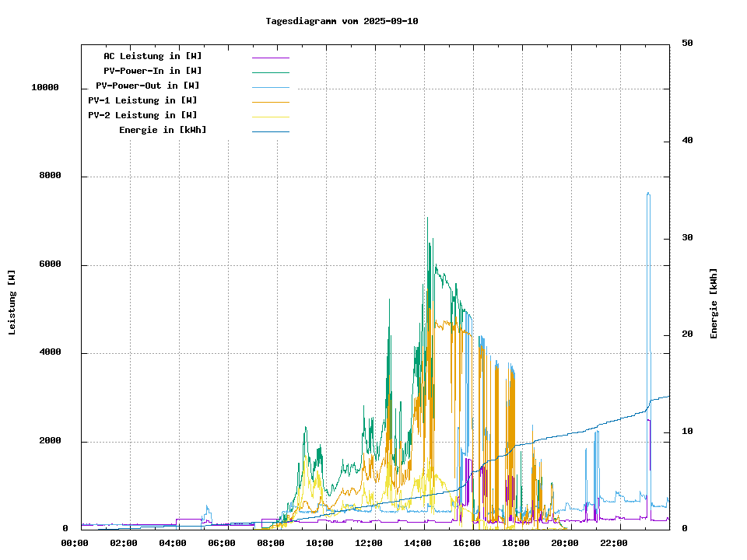
Task: Select the Energie in [kWh] legend label
Action: tap(163, 130)
